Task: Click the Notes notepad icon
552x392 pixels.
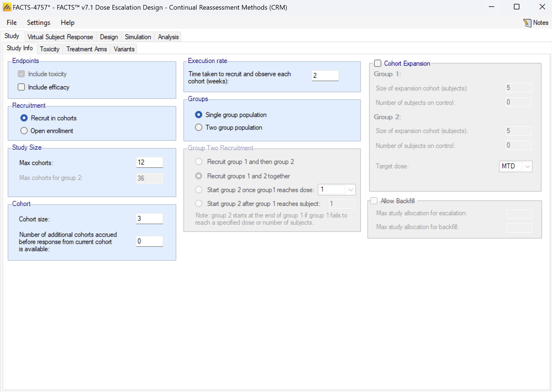Action: pyautogui.click(x=527, y=23)
